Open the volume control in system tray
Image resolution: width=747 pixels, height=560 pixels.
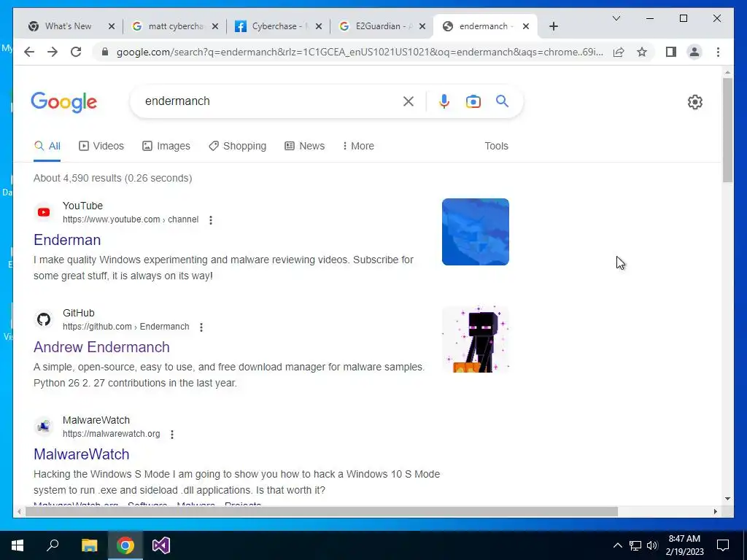click(652, 545)
